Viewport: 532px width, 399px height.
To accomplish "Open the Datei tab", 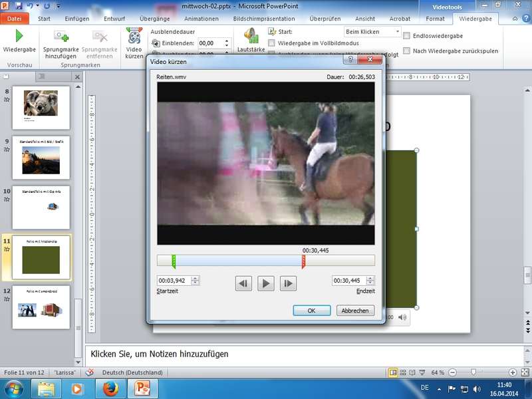I will coord(14,19).
